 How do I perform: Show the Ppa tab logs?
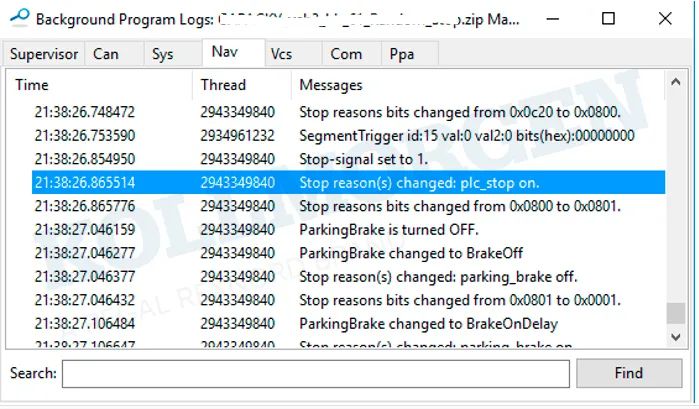tap(402, 55)
